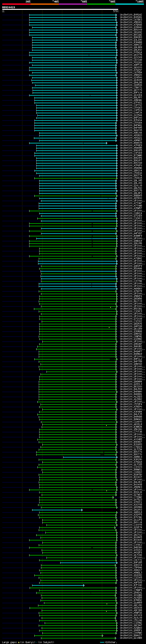Click the short cyan alignment bar for B8AKX5
The height and width of the screenshot is (644, 146).
coord(68,143)
